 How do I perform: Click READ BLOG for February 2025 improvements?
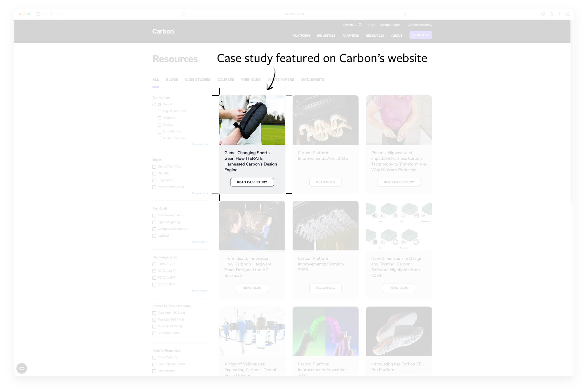tap(325, 288)
